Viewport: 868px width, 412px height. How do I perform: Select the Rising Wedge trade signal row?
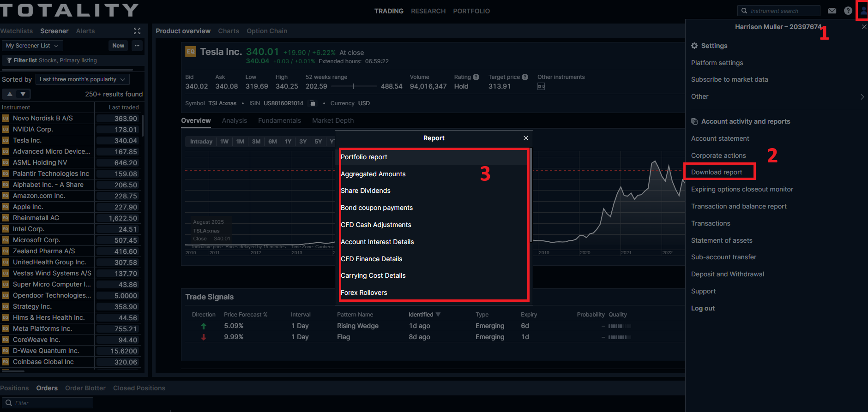coord(434,326)
